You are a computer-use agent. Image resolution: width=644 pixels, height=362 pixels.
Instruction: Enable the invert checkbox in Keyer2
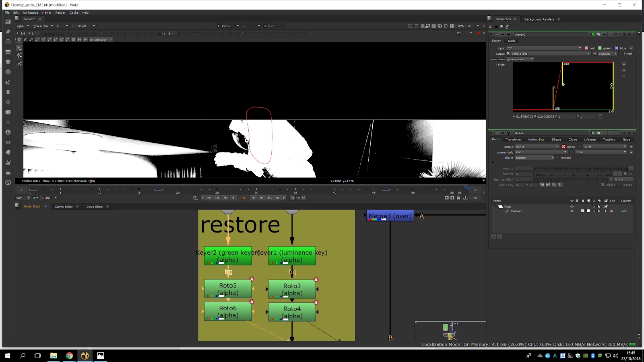(x=621, y=53)
